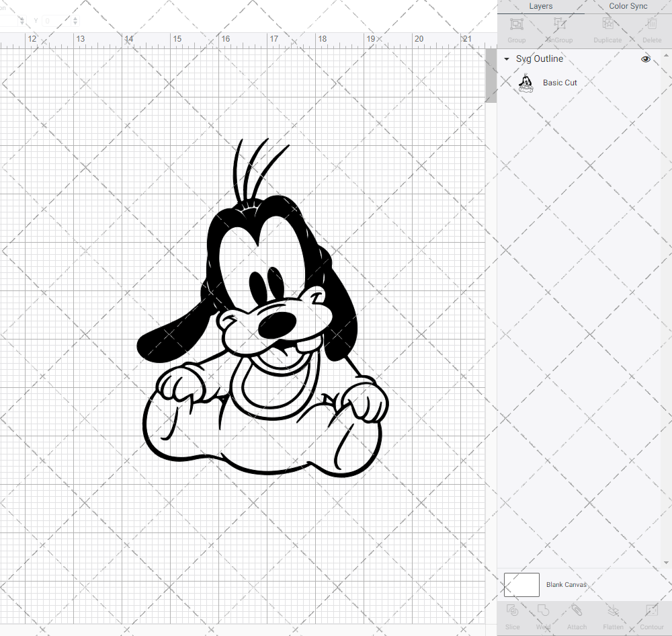Click the Group icon
Image resolution: width=672 pixels, height=636 pixels.
516,28
